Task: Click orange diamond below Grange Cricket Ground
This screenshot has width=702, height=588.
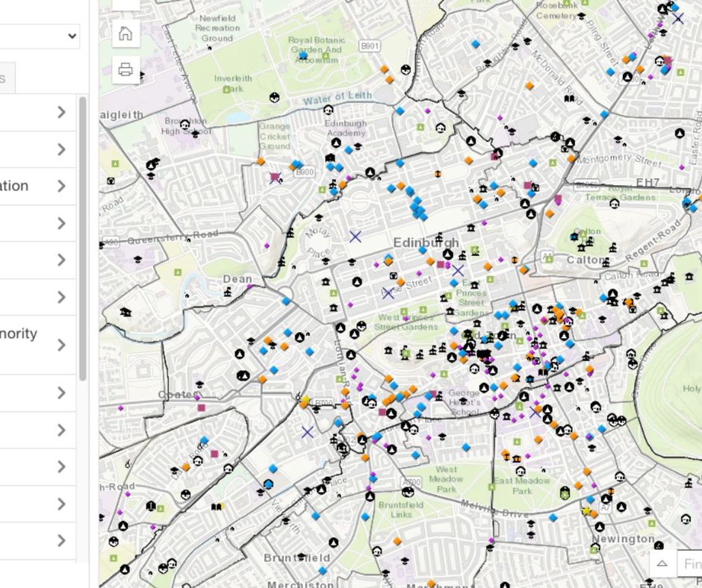Action: coord(261,161)
